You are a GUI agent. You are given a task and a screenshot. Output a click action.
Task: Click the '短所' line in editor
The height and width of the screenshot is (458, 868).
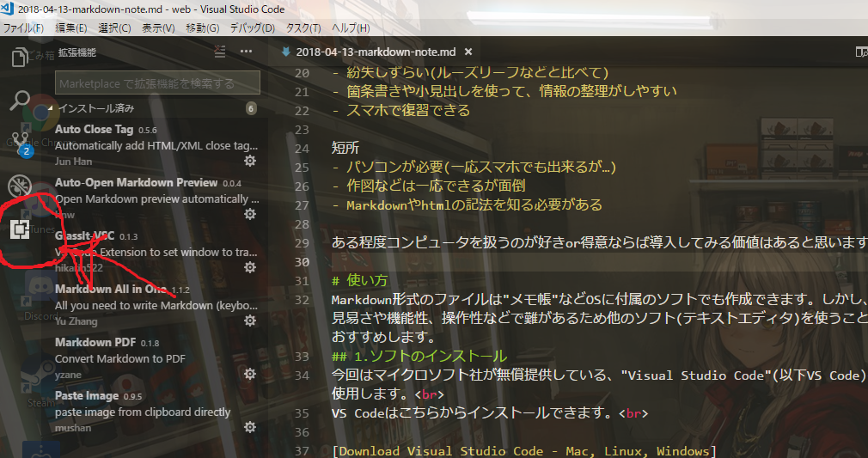tap(345, 148)
